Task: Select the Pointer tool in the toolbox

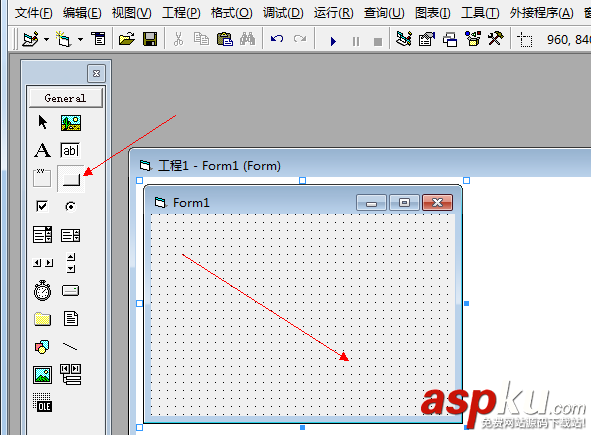Action: 43,122
